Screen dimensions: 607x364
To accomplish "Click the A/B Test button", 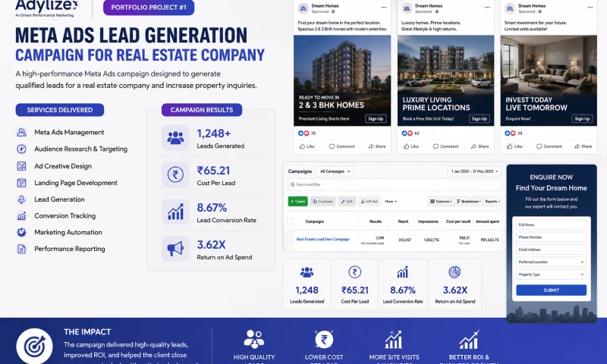I will coord(370,202).
